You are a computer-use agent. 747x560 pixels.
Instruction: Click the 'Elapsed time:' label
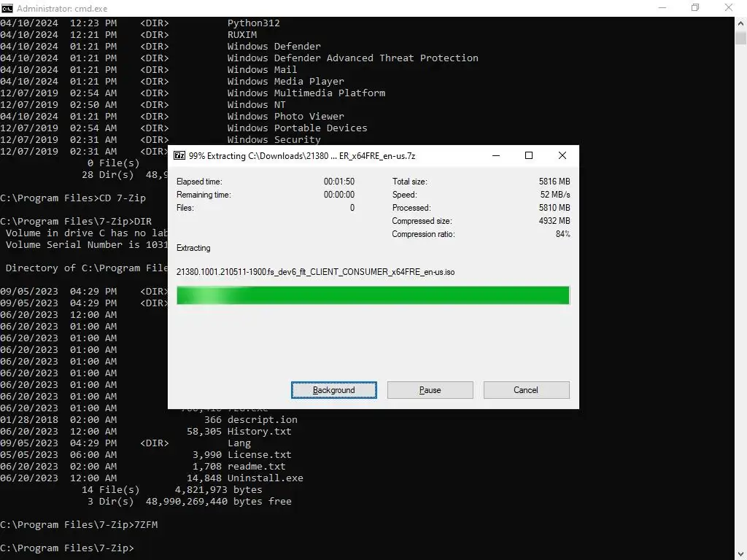click(199, 182)
